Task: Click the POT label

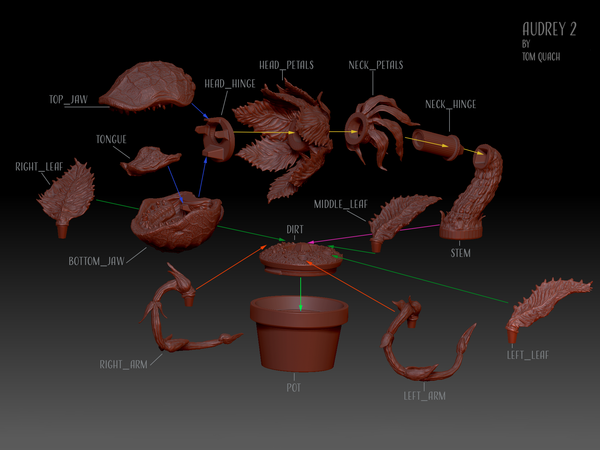Action: pos(293,388)
